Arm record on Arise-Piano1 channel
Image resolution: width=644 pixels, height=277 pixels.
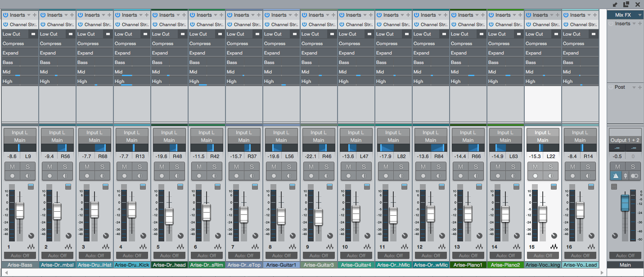pyautogui.click(x=460, y=176)
